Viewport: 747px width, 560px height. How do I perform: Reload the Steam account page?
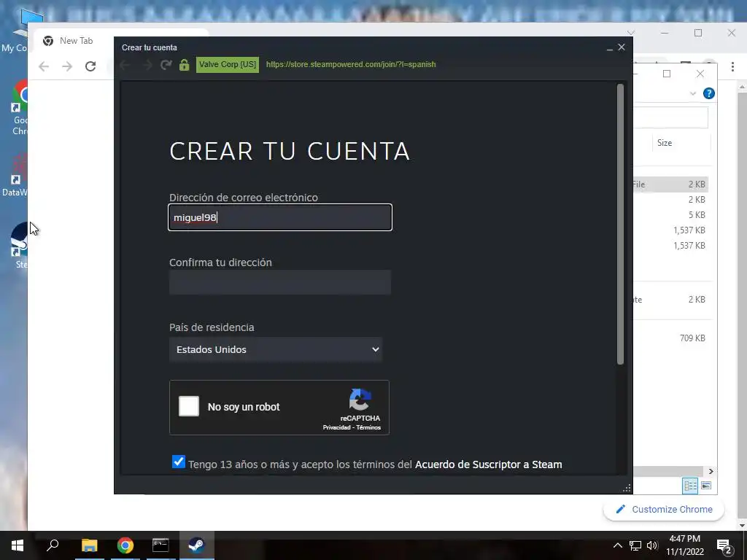pyautogui.click(x=166, y=65)
